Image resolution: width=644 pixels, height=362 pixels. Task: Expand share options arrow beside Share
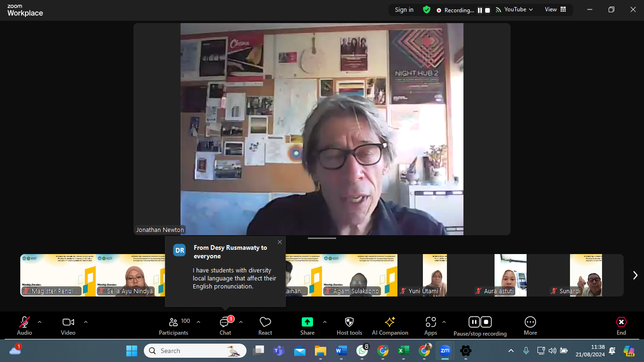(325, 322)
